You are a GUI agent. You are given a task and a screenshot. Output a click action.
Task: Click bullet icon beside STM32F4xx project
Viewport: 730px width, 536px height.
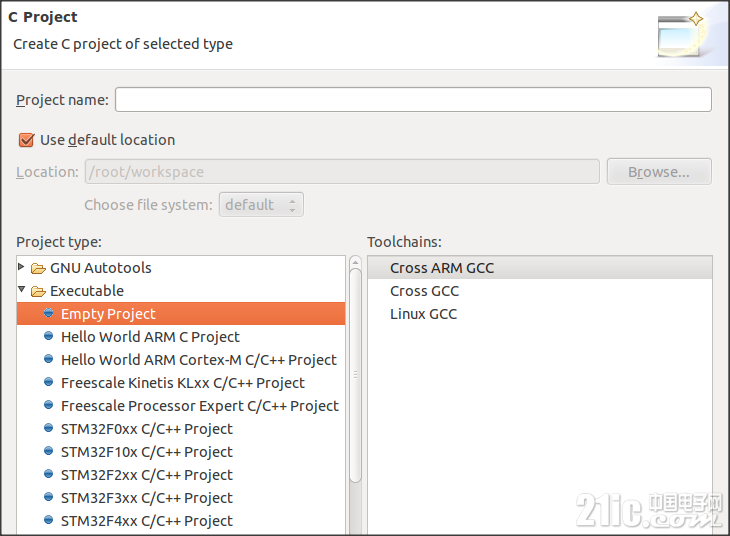(48, 519)
